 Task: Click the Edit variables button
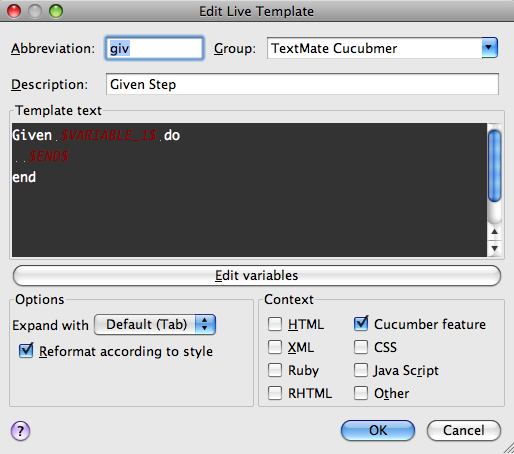coord(257,276)
